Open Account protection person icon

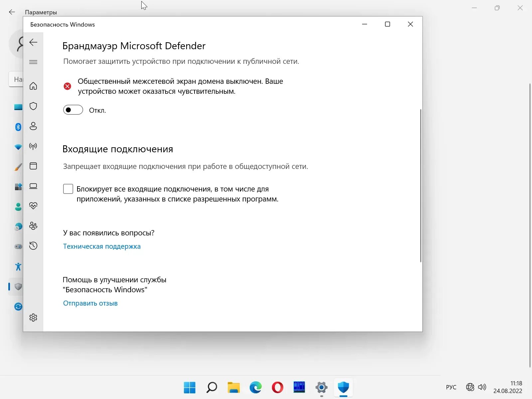point(33,126)
